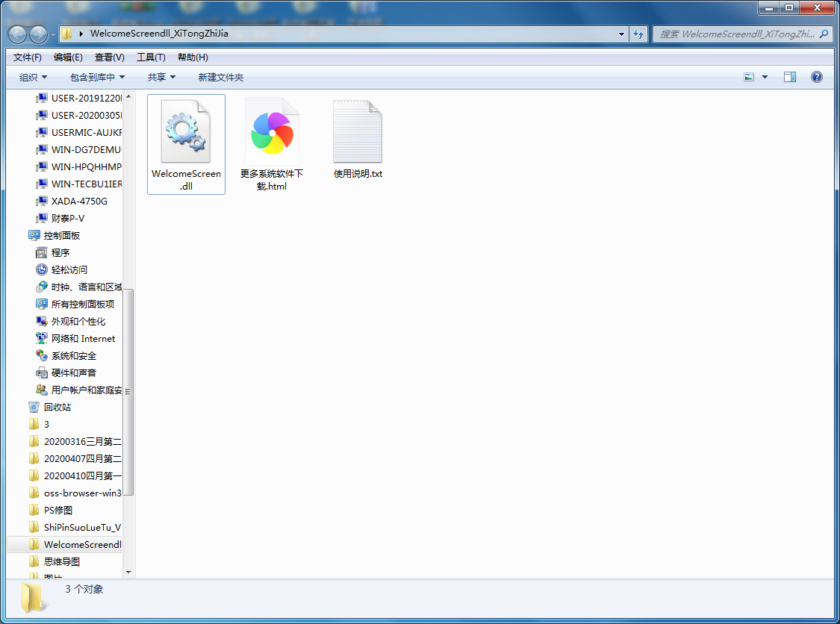This screenshot has height=624, width=840.
Task: Click the Forward navigation arrow button
Action: [38, 34]
